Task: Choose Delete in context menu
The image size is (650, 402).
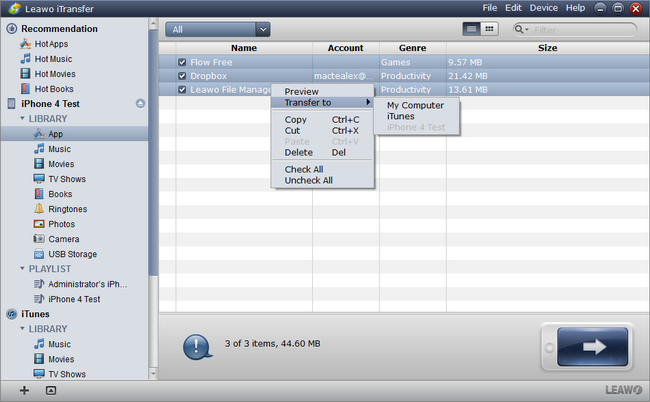Action: click(298, 153)
